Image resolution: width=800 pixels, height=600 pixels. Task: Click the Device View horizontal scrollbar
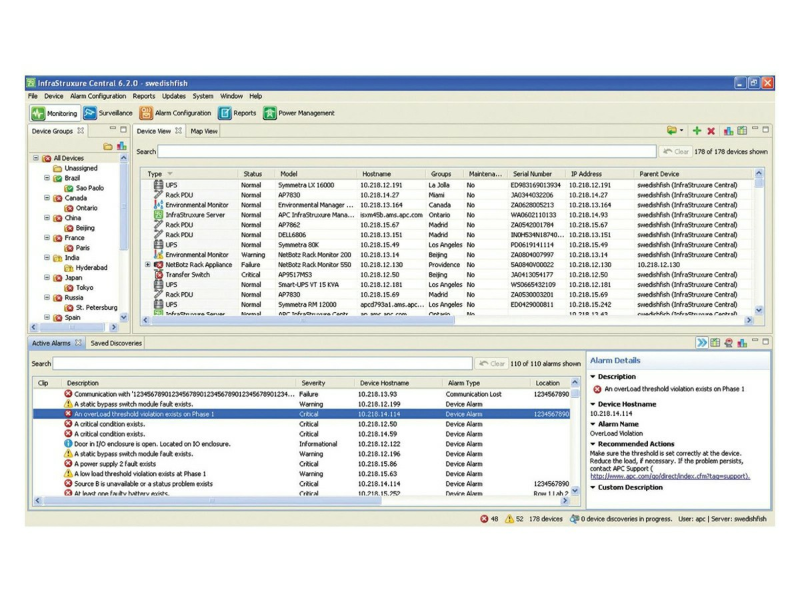(302, 320)
